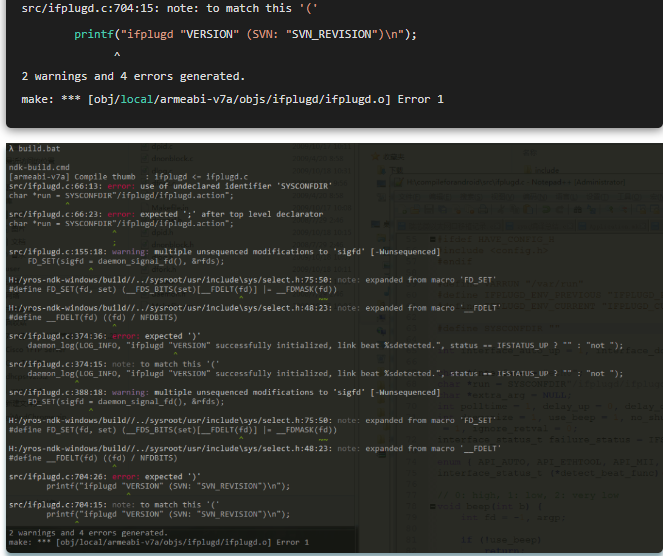Screen dimensions: 663x556
Task: Click '2 warnings and 4 errors generated.' in the top code block
Action: point(133,77)
